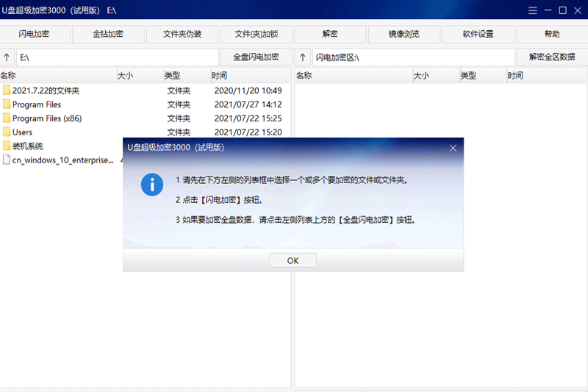This screenshot has width=588, height=392.
Task: Click up arrow beside 闪电加密区 path
Action: [302, 57]
